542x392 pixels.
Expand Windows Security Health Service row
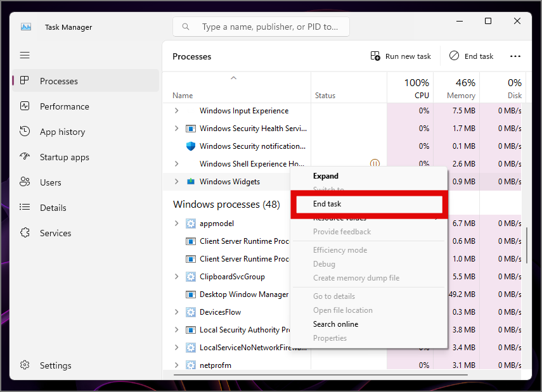tap(177, 129)
